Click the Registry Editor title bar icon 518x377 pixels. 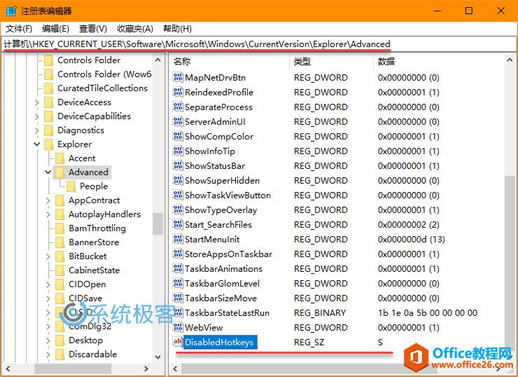(x=11, y=11)
